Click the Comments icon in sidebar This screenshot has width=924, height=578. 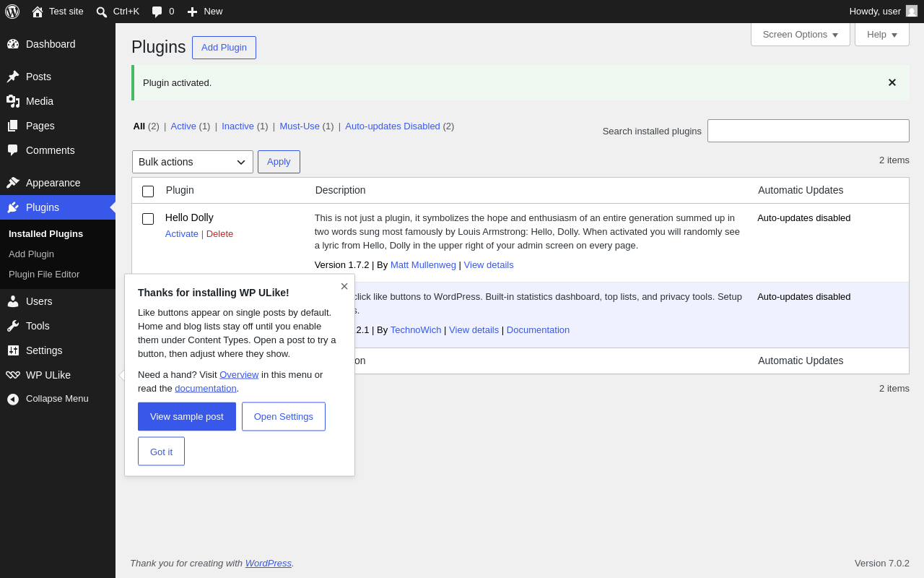coord(13,150)
